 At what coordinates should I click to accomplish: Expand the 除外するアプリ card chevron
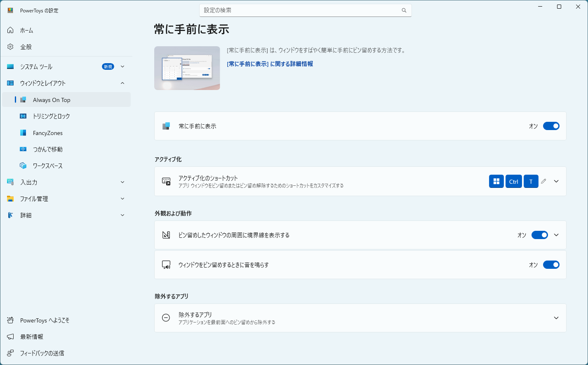556,318
